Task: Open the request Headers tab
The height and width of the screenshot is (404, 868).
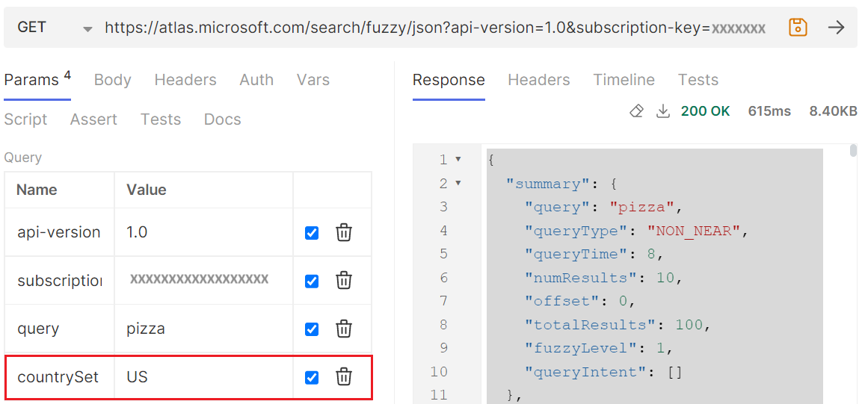Action: coord(185,80)
